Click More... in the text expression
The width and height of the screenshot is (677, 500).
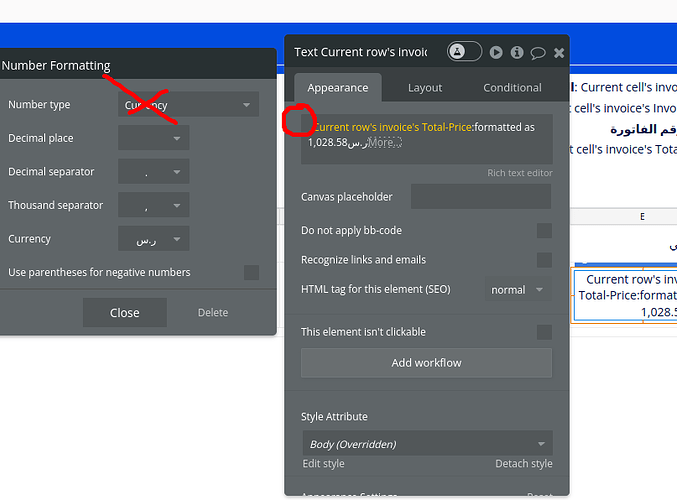384,142
